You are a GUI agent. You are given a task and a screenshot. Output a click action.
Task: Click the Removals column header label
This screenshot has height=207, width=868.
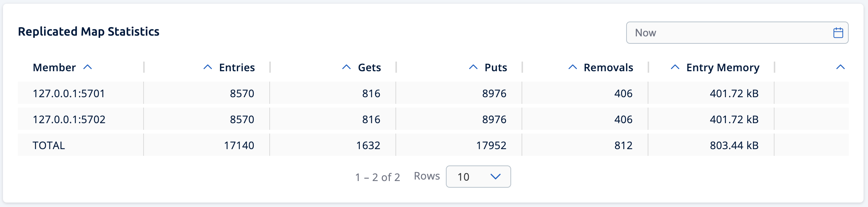click(x=608, y=68)
